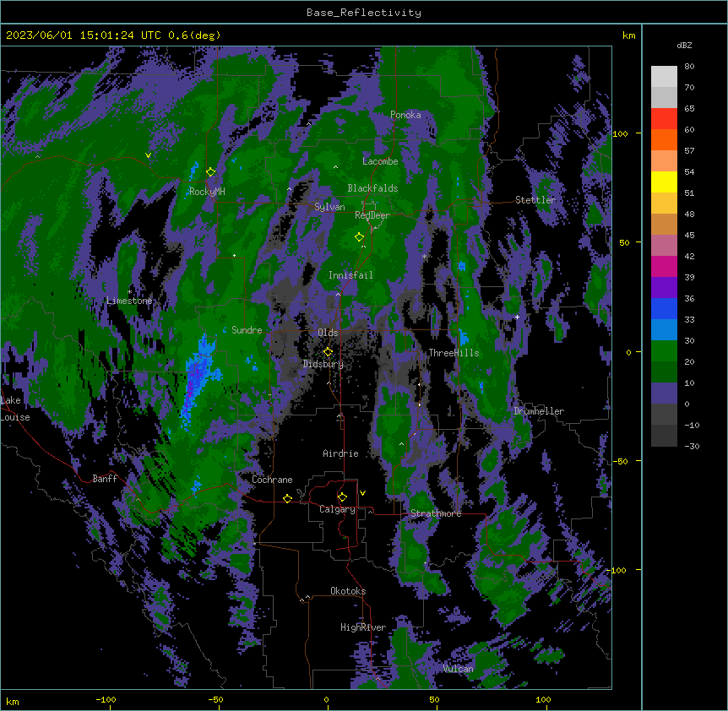
Task: Click the -30 value on dBZ legend
Action: [x=692, y=446]
